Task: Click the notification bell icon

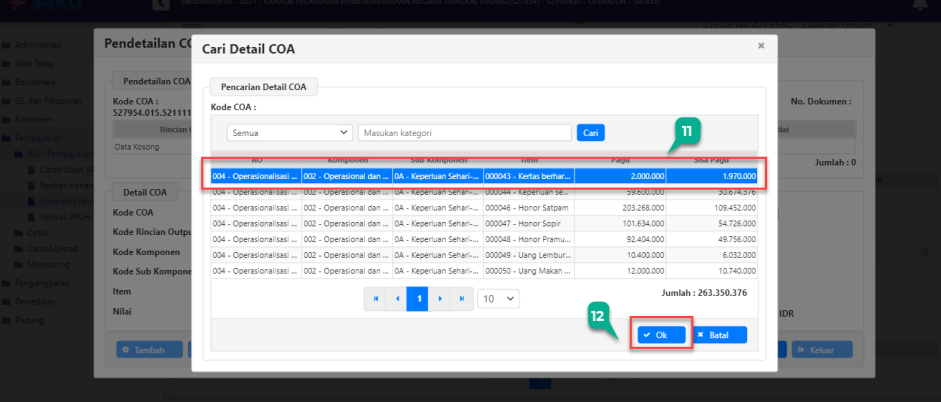Action: [x=919, y=5]
